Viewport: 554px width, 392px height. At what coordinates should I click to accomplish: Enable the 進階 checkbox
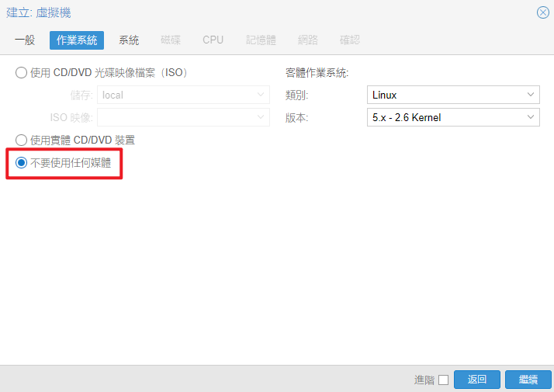[443, 380]
